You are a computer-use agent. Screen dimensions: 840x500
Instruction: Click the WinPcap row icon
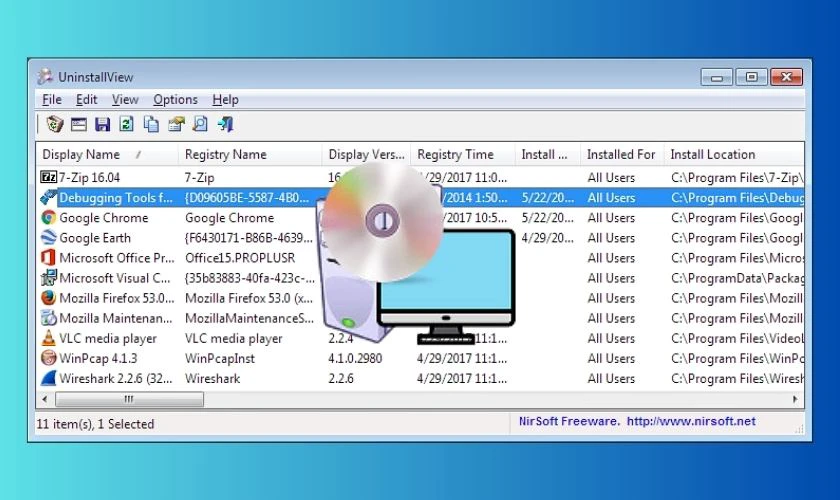click(x=48, y=358)
